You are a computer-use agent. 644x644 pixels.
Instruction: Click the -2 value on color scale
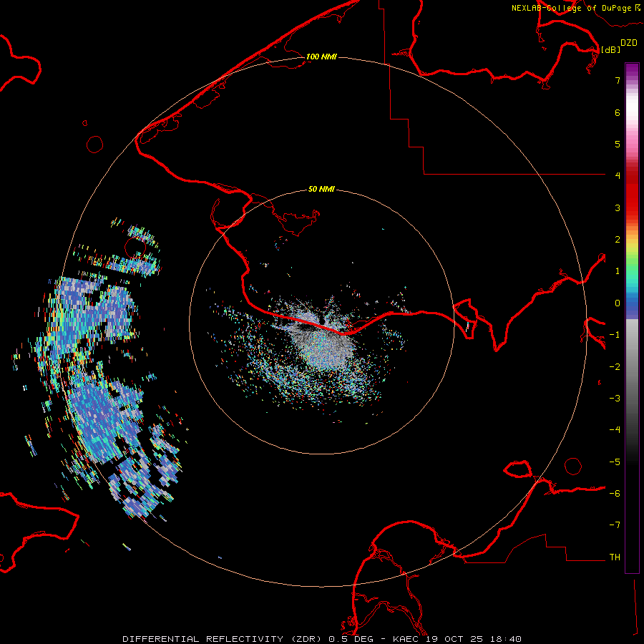615,367
